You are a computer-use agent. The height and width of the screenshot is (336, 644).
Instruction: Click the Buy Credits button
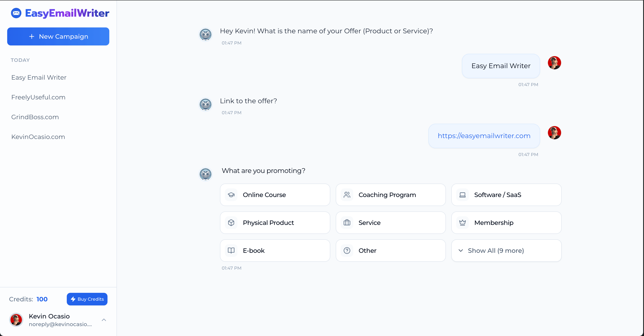pos(87,299)
